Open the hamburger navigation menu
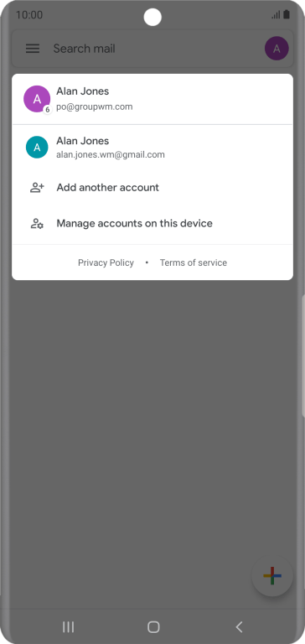The image size is (305, 644). click(33, 49)
